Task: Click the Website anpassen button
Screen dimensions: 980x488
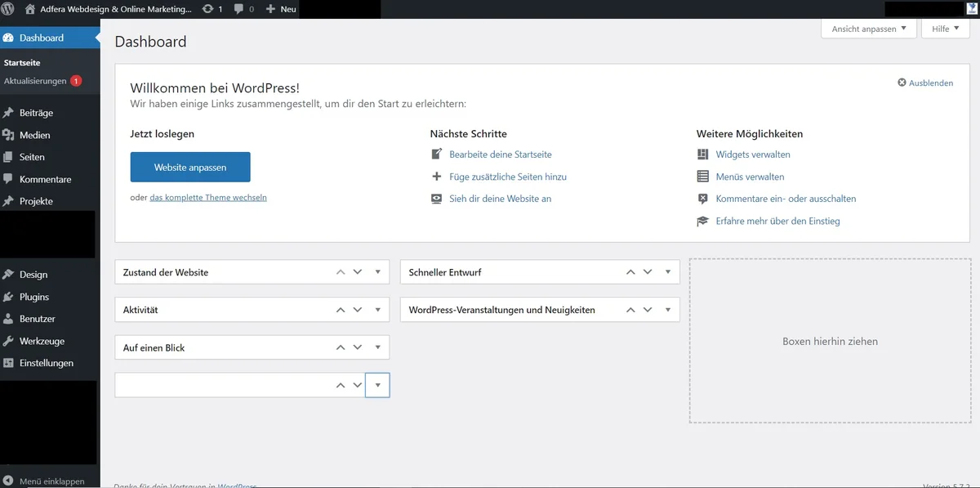Action: [189, 166]
